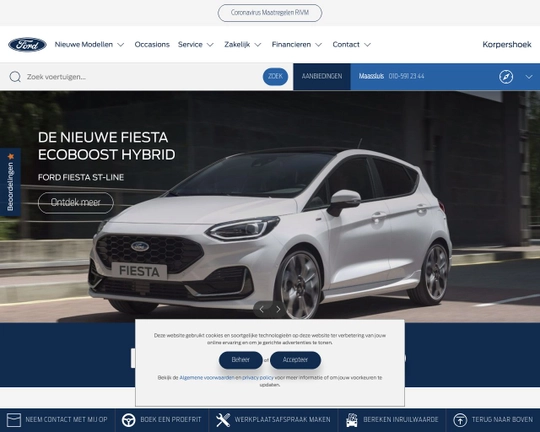540x432 pixels.
Task: Expand the Zakelijk menu chevron
Action: tap(258, 45)
